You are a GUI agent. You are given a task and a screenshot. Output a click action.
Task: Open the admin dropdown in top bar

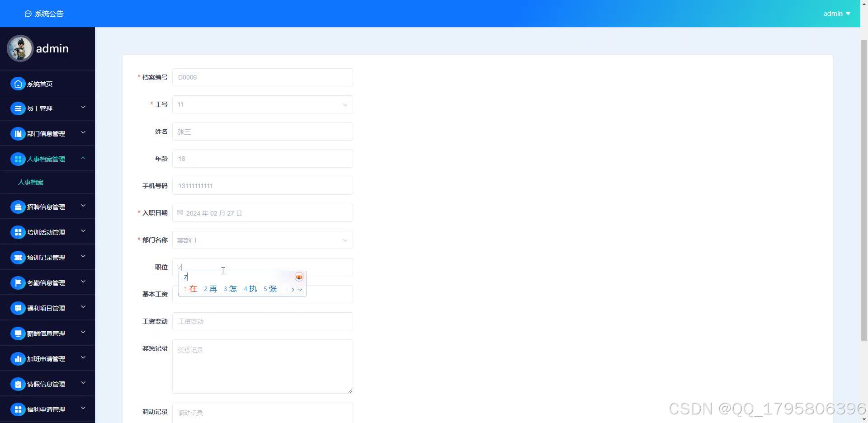click(x=837, y=14)
